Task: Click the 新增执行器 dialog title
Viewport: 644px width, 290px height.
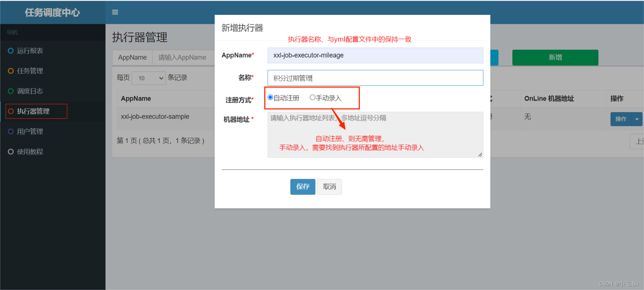Action: point(242,28)
